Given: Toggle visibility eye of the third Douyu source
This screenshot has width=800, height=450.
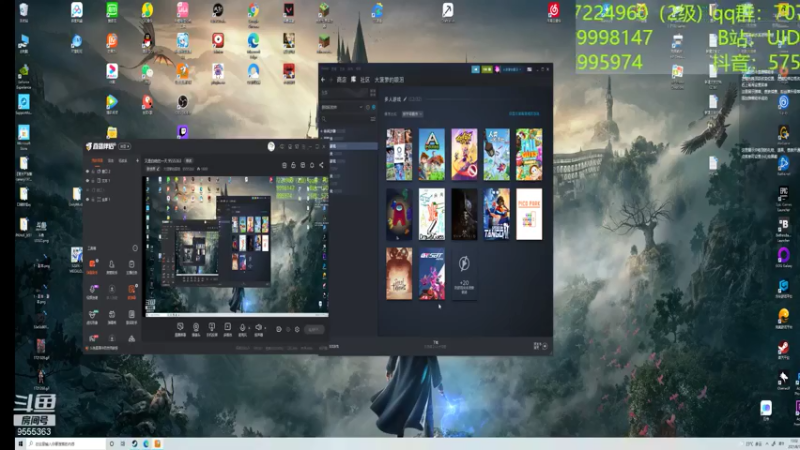Looking at the screenshot, I should [x=88, y=190].
